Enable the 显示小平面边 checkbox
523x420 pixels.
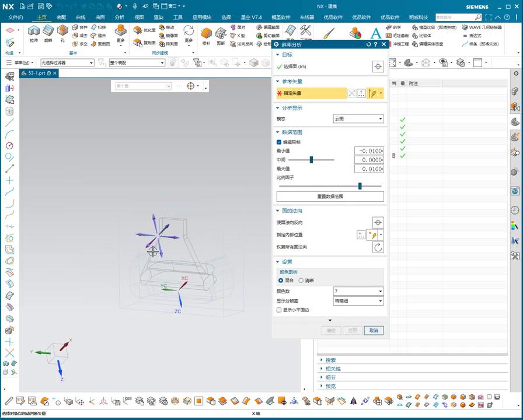coord(279,310)
